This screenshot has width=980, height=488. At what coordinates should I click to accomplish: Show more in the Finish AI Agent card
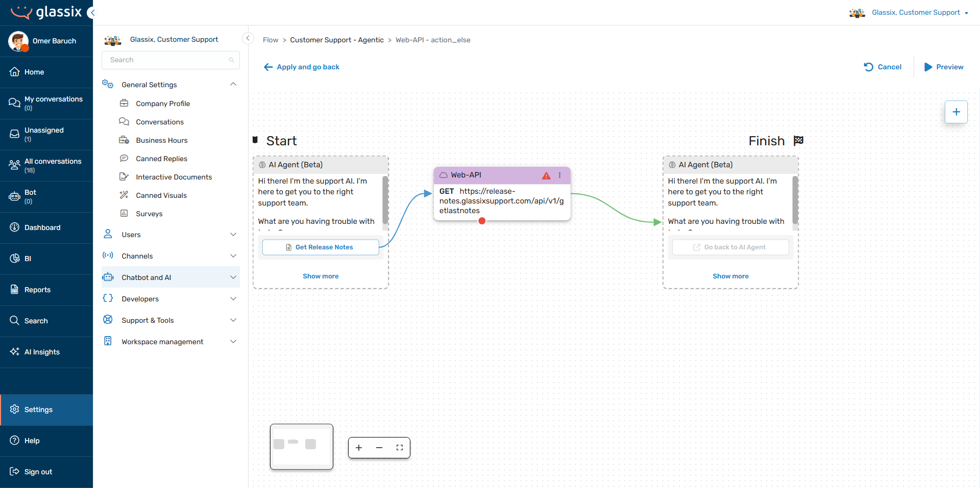(x=730, y=276)
